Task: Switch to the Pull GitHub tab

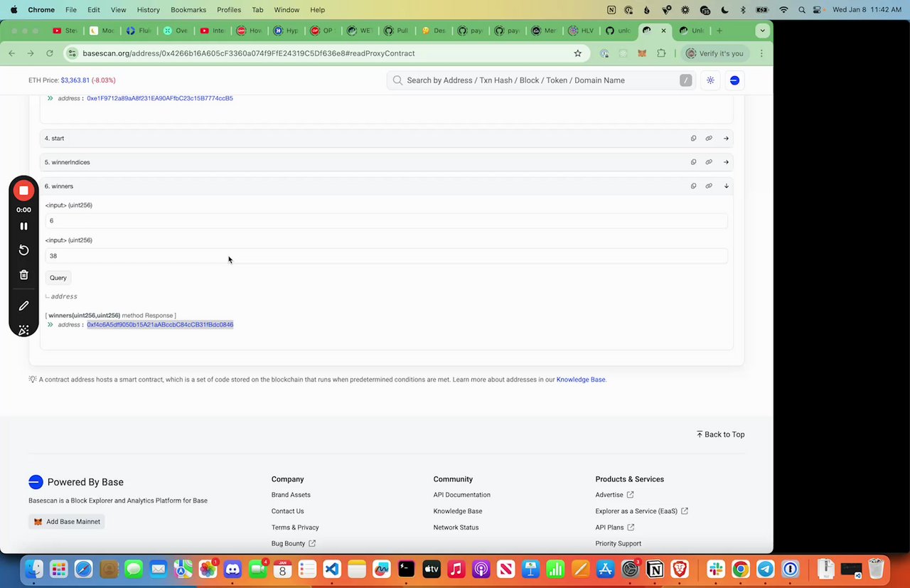Action: point(397,31)
